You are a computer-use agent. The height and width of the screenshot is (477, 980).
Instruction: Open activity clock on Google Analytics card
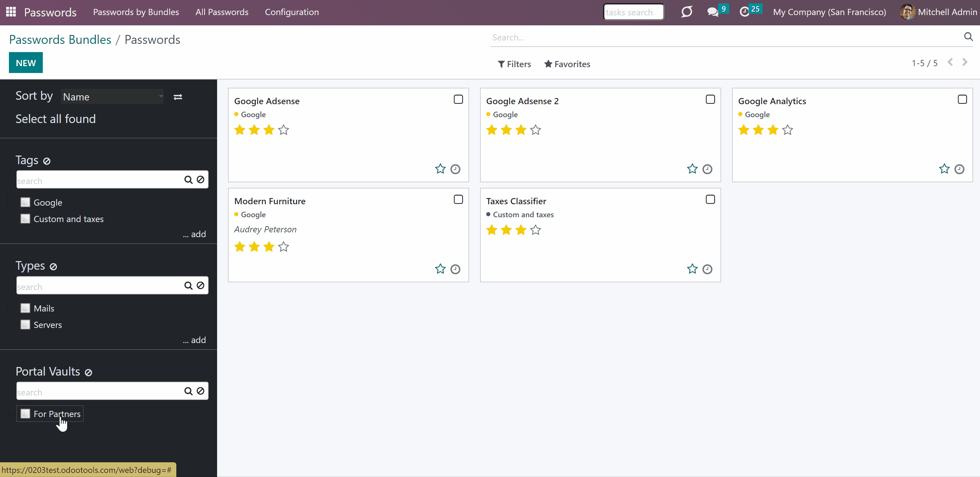click(959, 169)
